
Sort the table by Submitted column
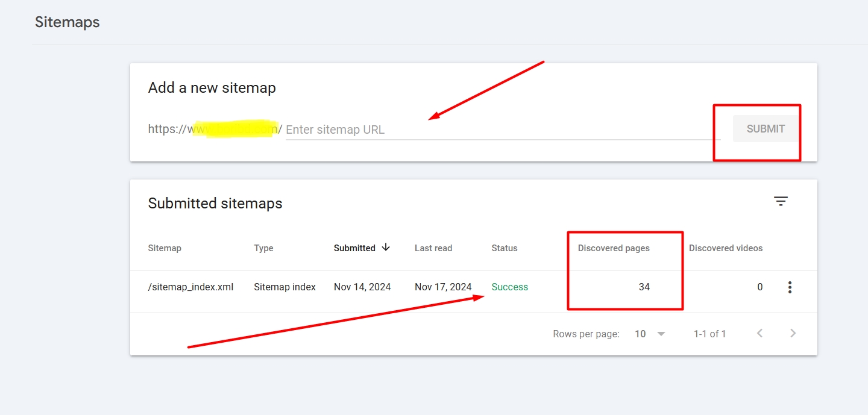point(355,248)
